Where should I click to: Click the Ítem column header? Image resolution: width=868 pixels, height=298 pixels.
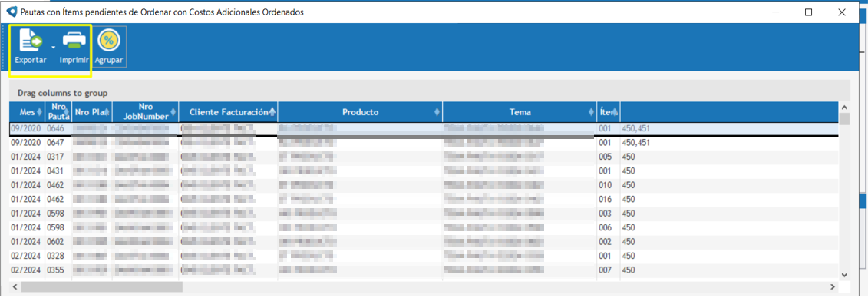click(609, 112)
